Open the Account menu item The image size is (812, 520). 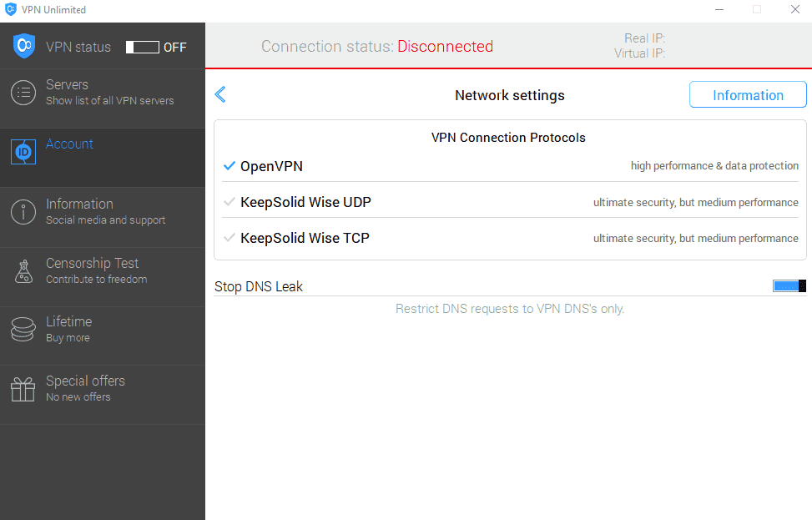[x=70, y=144]
